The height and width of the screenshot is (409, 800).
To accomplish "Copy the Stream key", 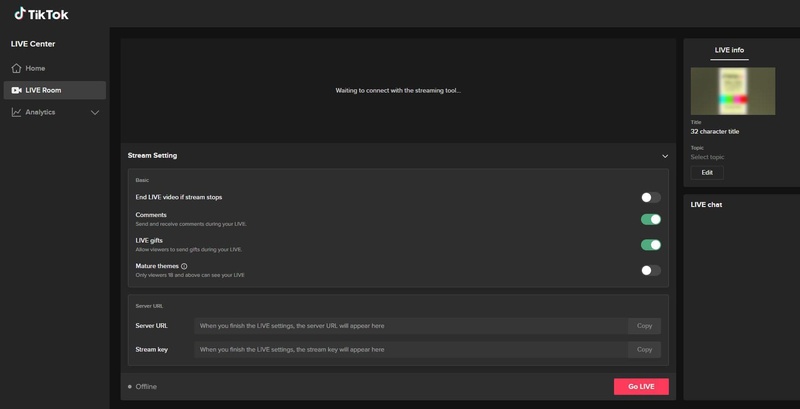I will [x=644, y=349].
